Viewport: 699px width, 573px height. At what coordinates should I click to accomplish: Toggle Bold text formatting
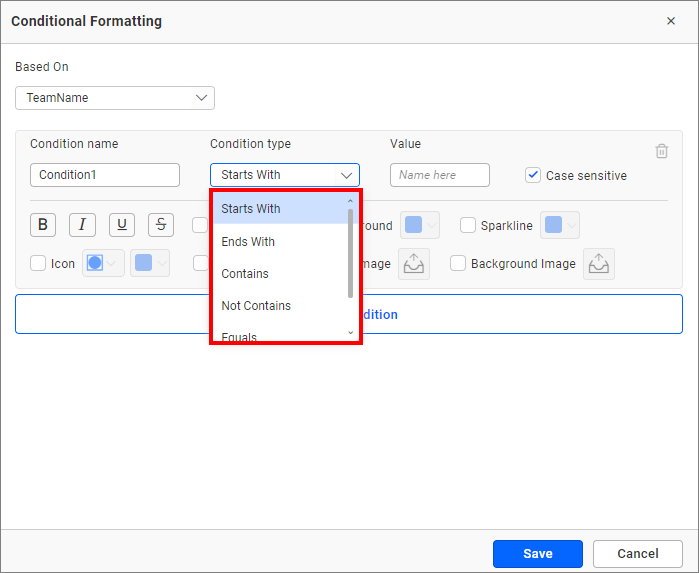tap(42, 225)
